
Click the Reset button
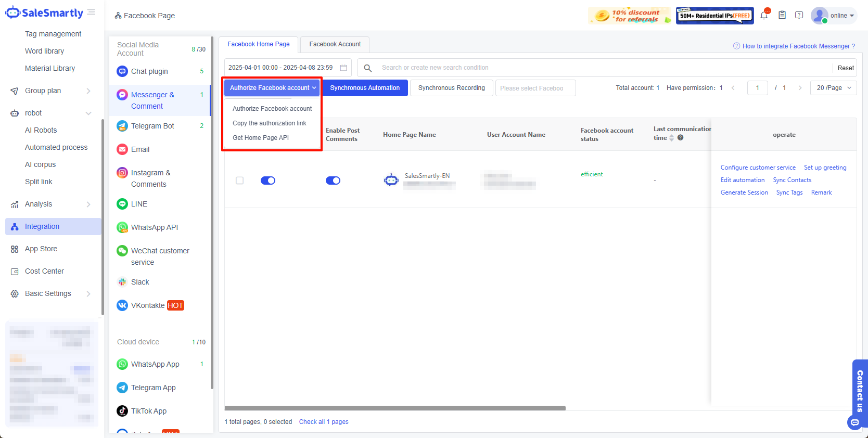point(846,68)
